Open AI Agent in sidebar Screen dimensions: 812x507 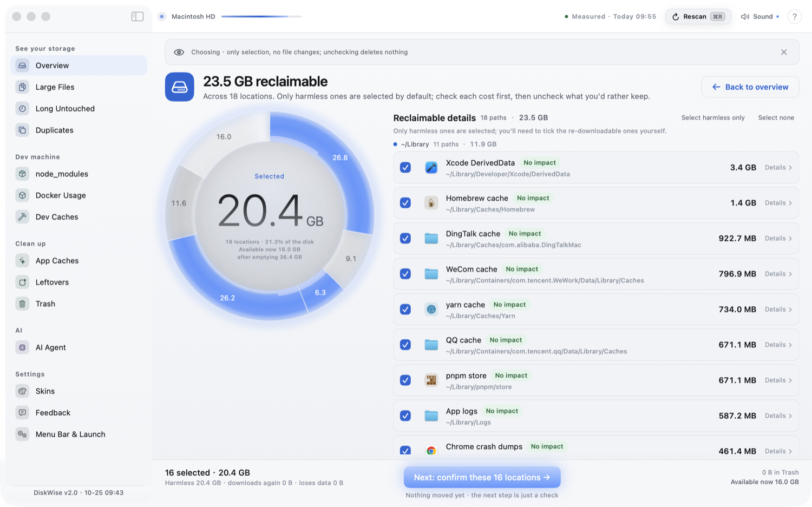[78, 347]
